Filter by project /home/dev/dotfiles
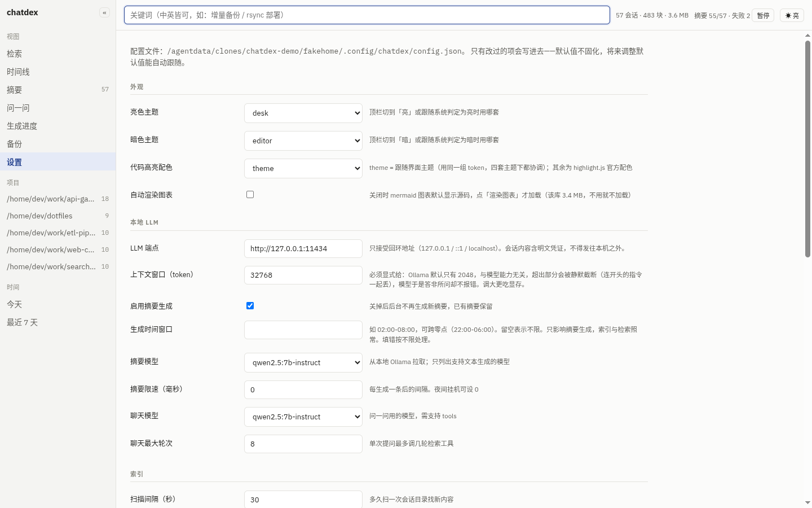 [58, 216]
